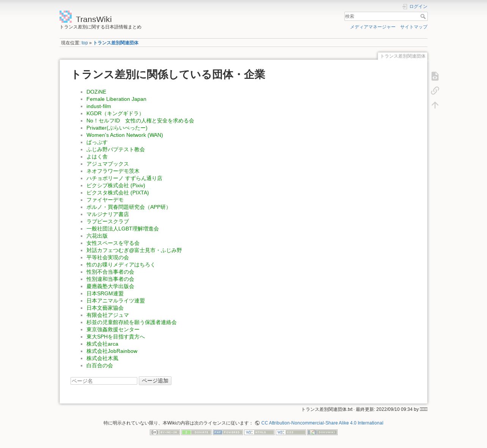The image size is (487, 448).
Task: Open ポルノ・買春問題研究会（APP研）
Action: click(129, 207)
